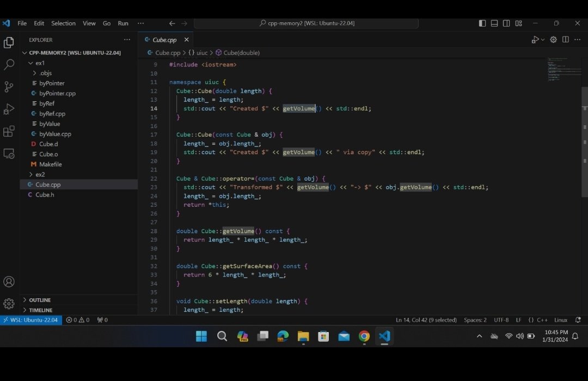Expand the OUTLINE section
Viewport: 588px width, 381px height.
[x=79, y=300]
